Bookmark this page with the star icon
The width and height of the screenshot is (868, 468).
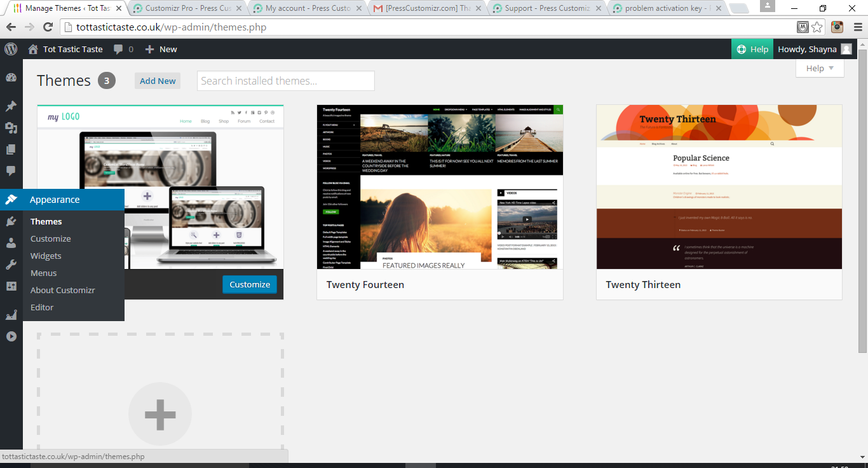click(817, 27)
